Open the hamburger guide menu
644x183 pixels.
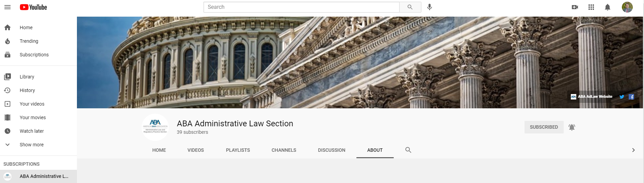(7, 7)
